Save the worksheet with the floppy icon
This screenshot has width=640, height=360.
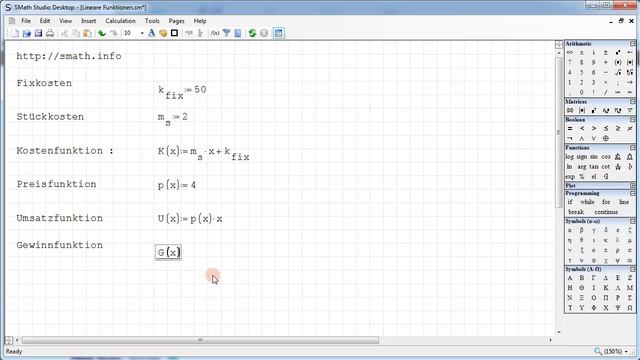pyautogui.click(x=38, y=33)
